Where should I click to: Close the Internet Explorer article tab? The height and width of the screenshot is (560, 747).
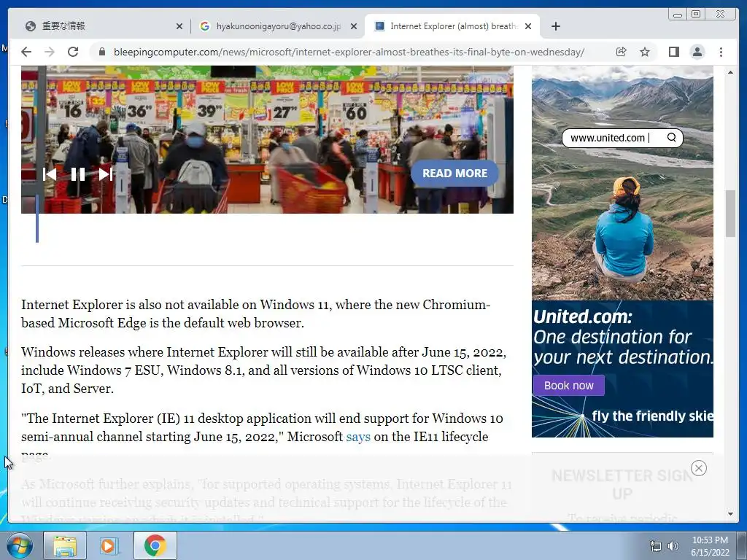(x=528, y=27)
